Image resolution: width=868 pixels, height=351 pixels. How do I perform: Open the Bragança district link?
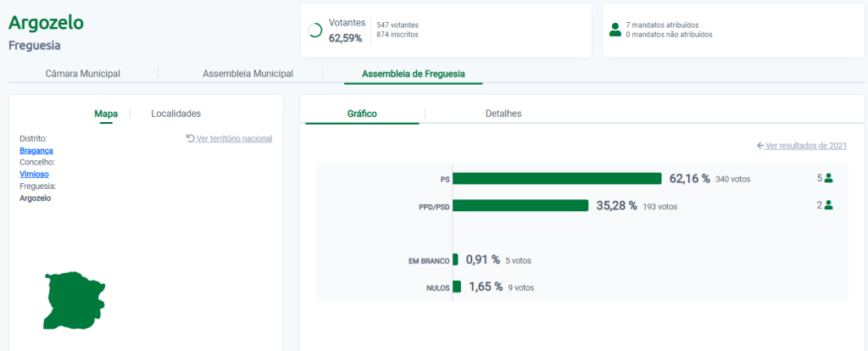[x=36, y=150]
